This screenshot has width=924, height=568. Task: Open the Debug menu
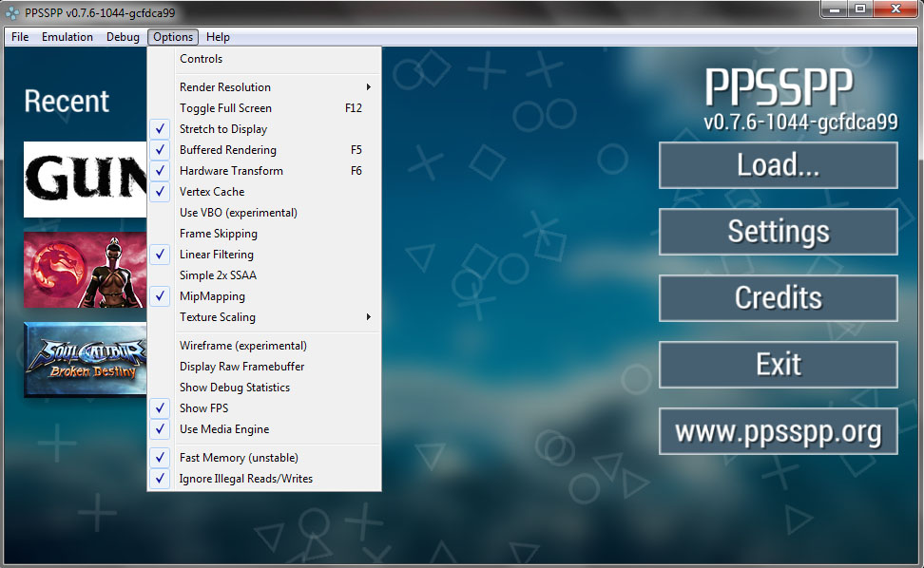123,37
